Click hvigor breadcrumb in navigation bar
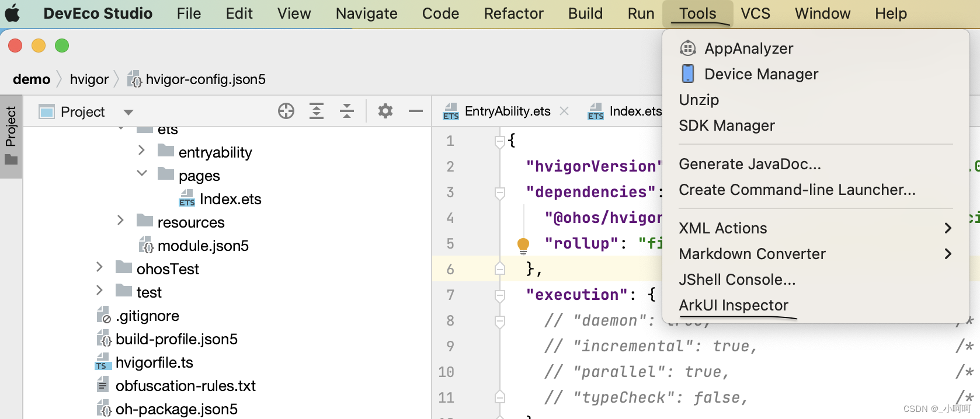This screenshot has height=419, width=980. pos(89,79)
